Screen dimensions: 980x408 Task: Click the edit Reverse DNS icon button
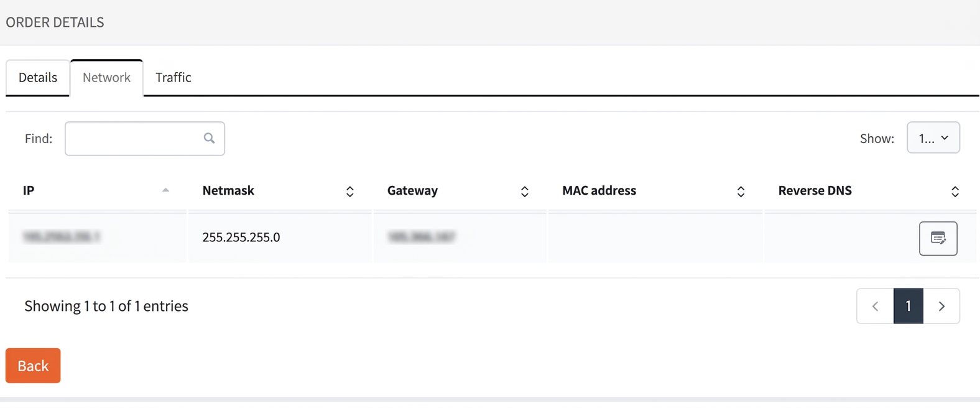(x=938, y=238)
